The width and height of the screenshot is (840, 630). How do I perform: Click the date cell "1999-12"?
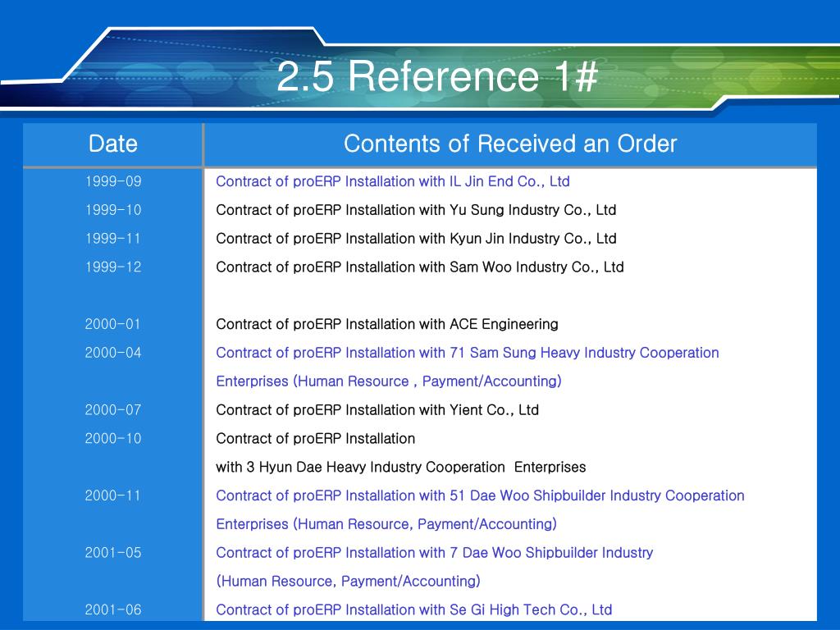(113, 267)
